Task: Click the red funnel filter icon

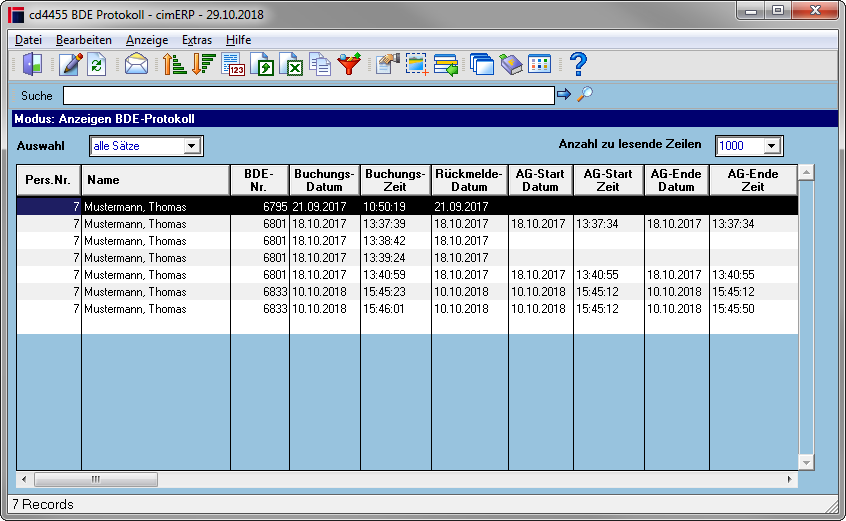Action: (349, 64)
